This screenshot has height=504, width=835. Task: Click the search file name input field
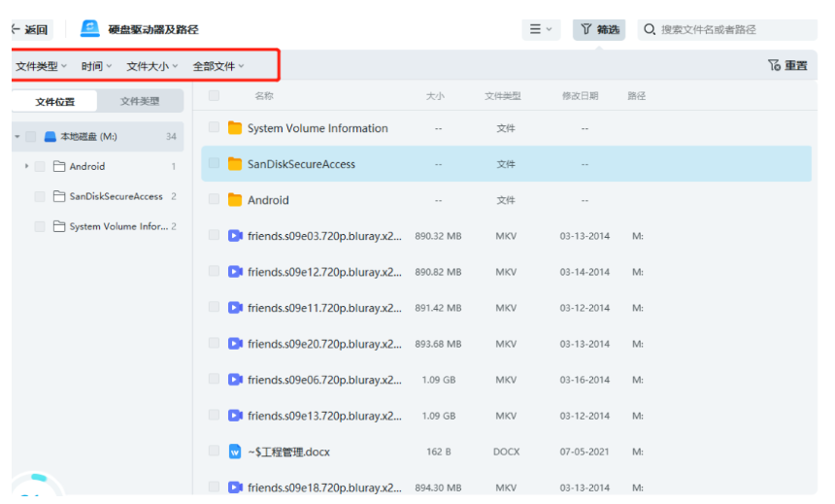[735, 30]
